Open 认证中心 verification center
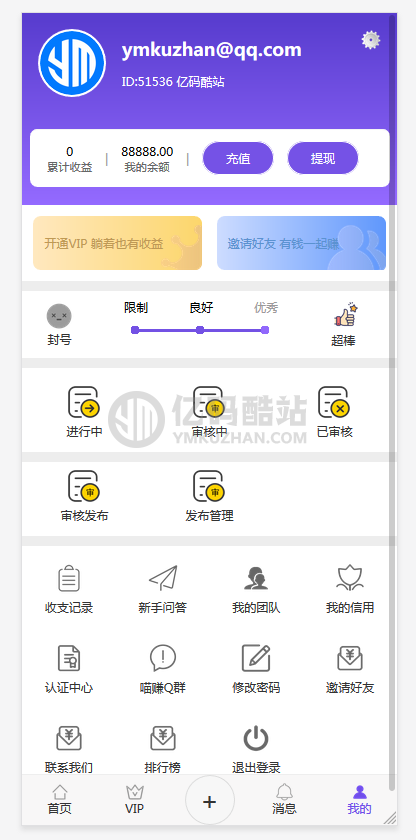 click(x=69, y=669)
